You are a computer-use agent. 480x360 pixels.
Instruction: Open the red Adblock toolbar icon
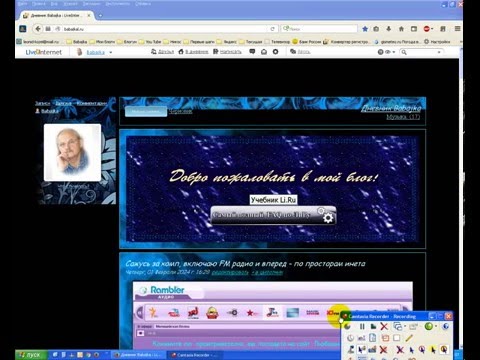(427, 29)
